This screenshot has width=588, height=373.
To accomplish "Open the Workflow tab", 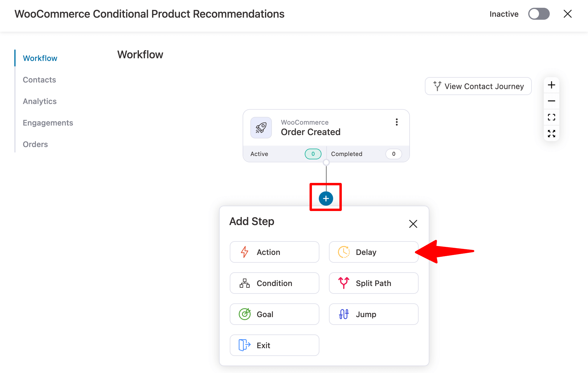I will pos(40,58).
